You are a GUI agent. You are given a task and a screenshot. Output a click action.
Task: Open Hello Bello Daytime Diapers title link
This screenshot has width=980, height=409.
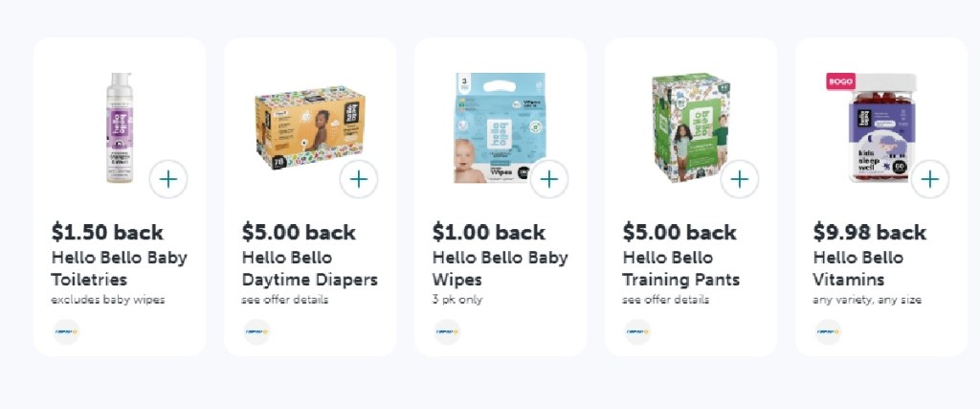point(309,269)
